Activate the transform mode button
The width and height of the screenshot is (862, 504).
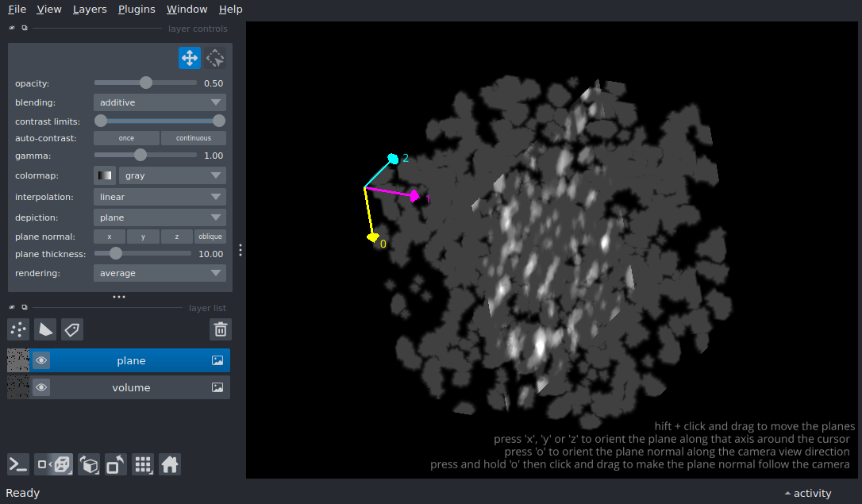[216, 58]
